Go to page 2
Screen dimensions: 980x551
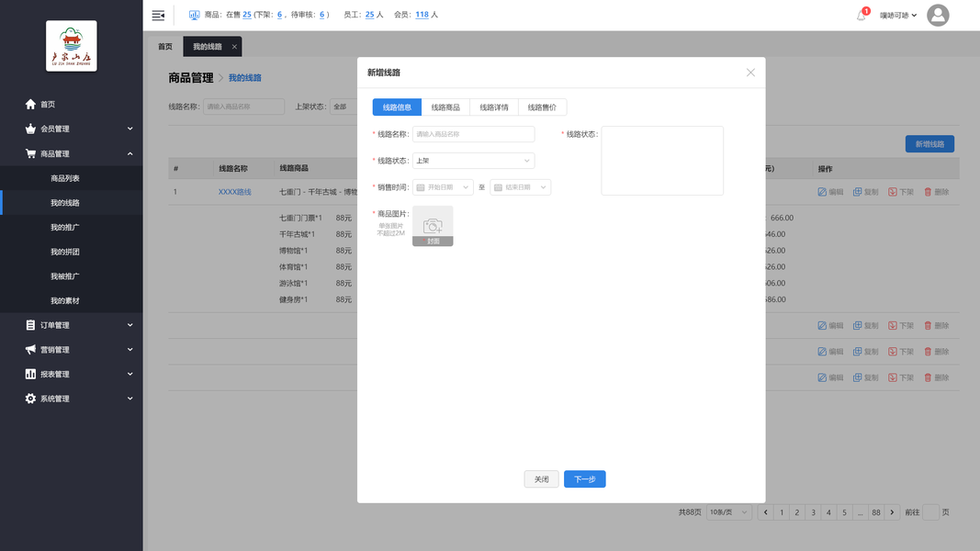coord(797,512)
